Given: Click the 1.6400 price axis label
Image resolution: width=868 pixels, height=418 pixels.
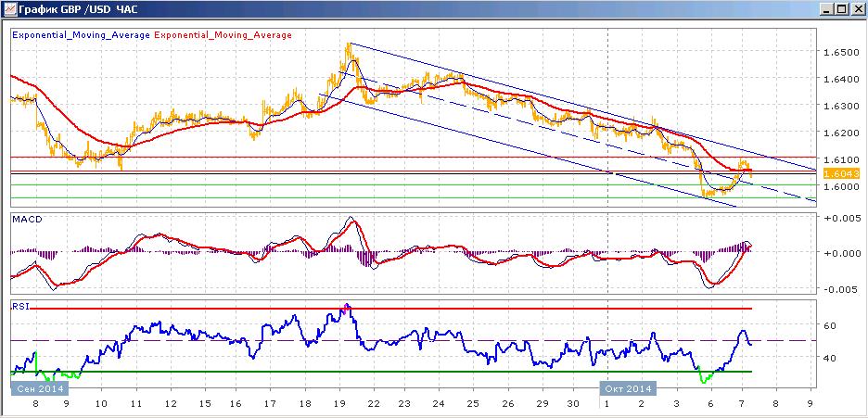Looking at the screenshot, I should 842,80.
